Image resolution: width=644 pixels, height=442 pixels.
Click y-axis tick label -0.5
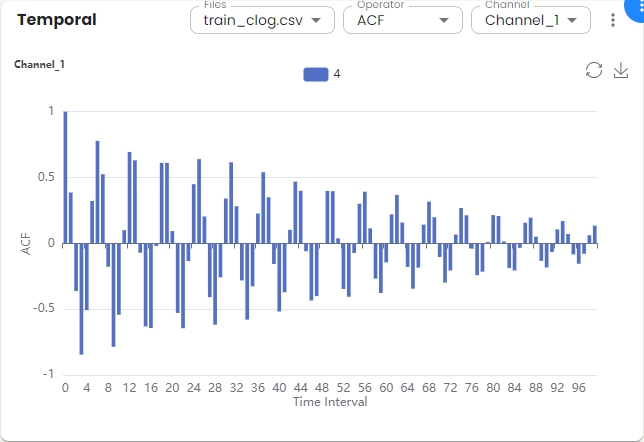click(x=43, y=308)
